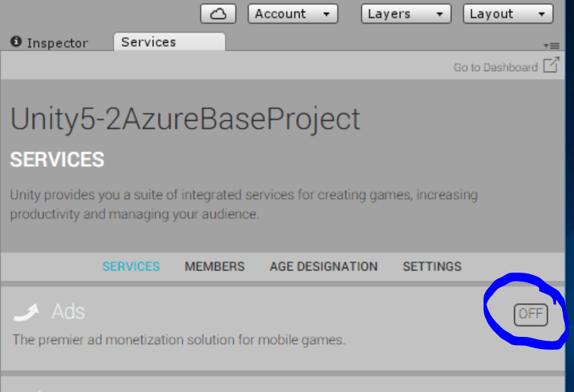Open the Layout dropdown
The height and width of the screenshot is (392, 574).
pos(508,14)
